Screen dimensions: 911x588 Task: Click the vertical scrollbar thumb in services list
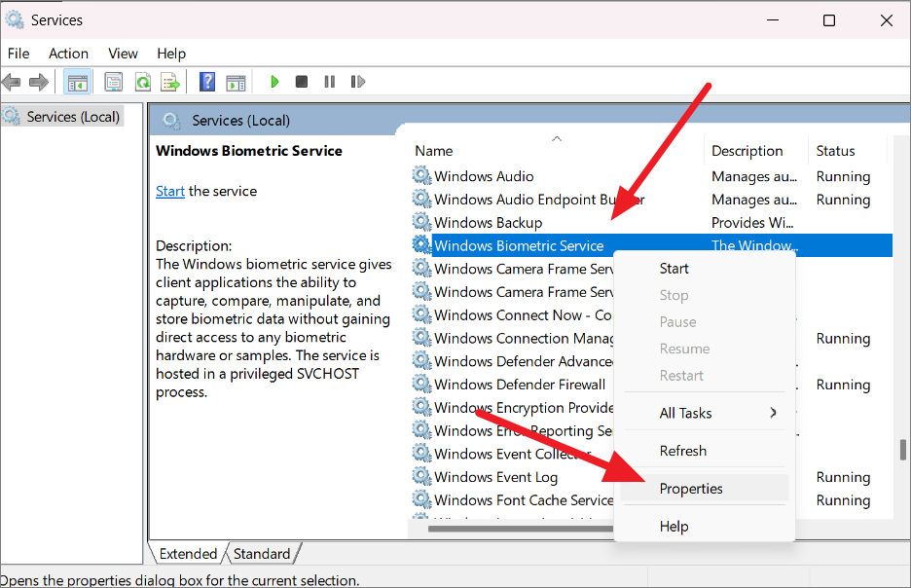click(902, 449)
